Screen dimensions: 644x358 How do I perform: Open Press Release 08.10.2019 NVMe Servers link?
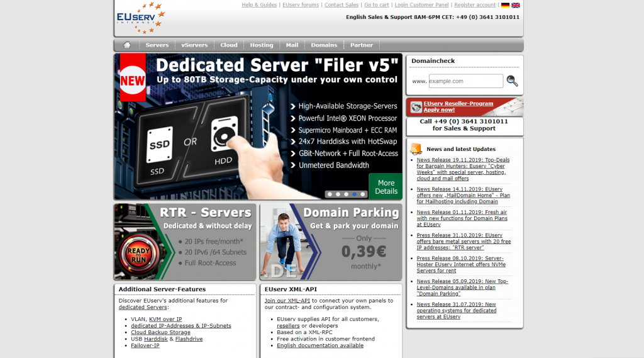pos(461,264)
